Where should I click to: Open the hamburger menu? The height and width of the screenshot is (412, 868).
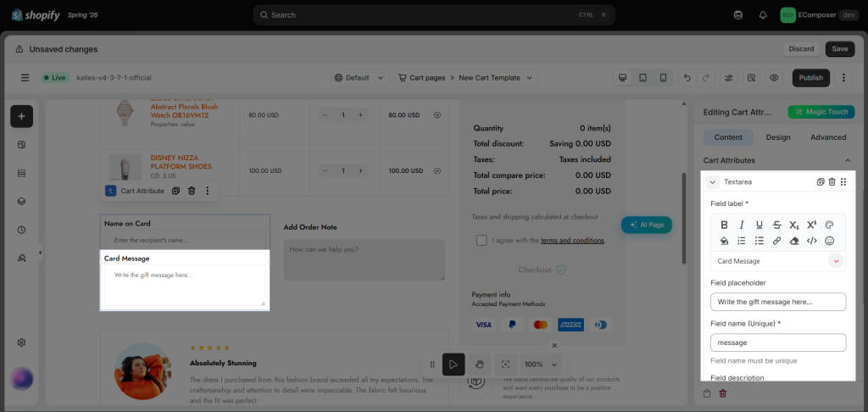tap(25, 77)
